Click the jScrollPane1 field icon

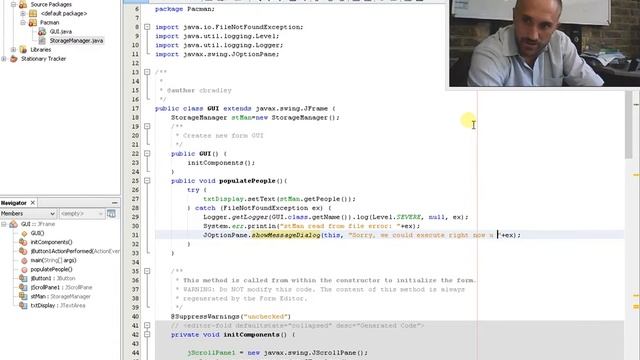click(x=23, y=287)
